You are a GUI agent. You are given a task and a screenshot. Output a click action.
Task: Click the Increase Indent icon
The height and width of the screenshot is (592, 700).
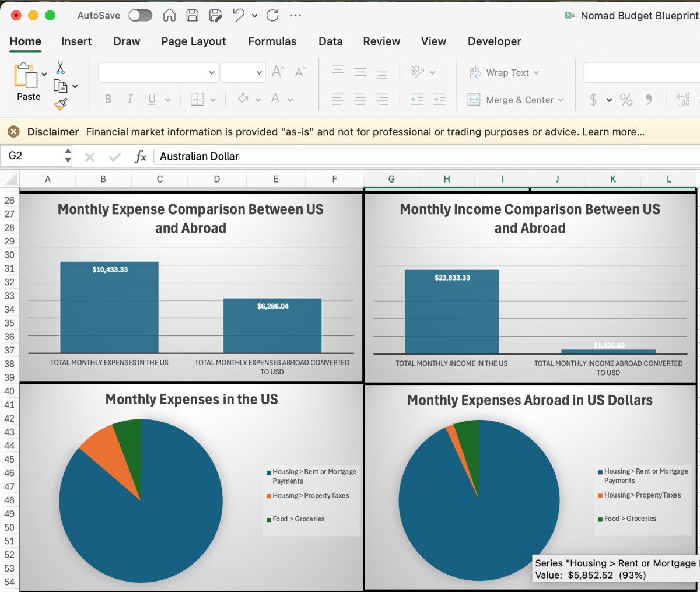tap(439, 100)
